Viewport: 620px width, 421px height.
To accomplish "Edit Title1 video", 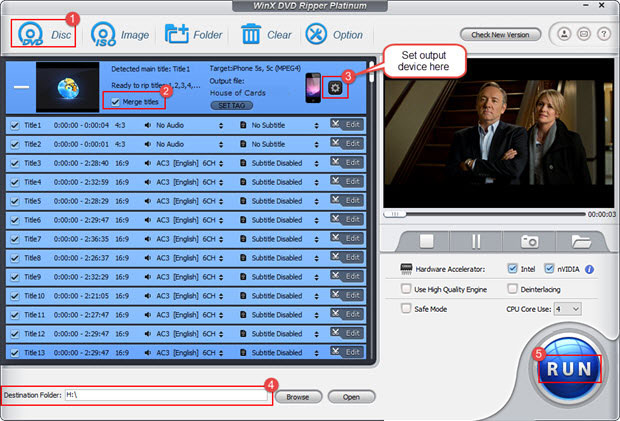I will pyautogui.click(x=347, y=125).
